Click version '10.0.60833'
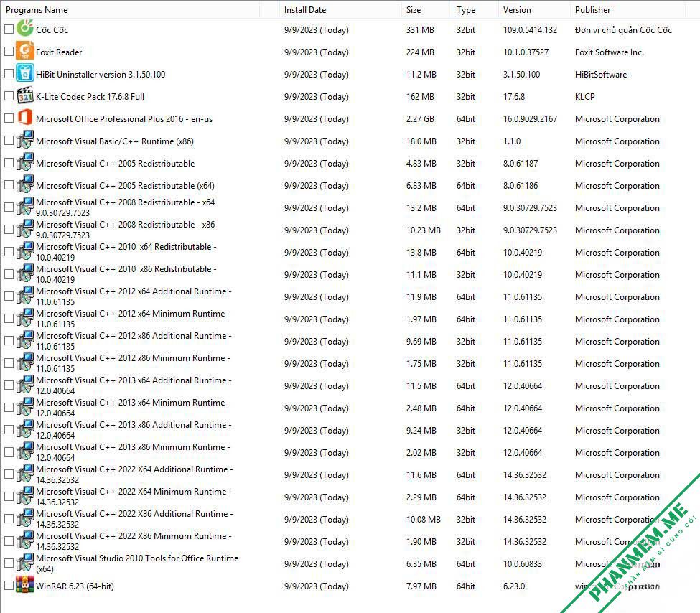This screenshot has height=613, width=700. (523, 564)
